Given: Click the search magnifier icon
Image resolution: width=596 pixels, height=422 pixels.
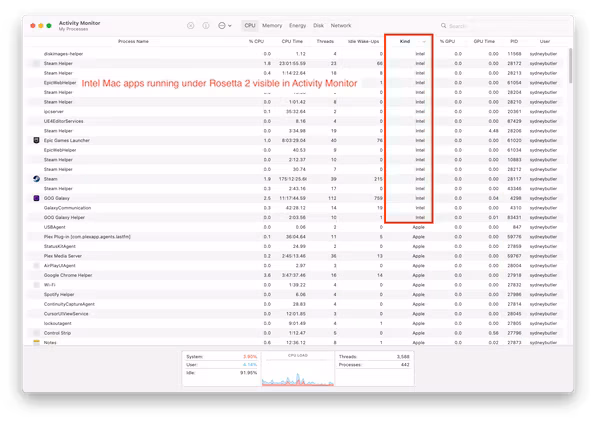Looking at the screenshot, I should (444, 25).
